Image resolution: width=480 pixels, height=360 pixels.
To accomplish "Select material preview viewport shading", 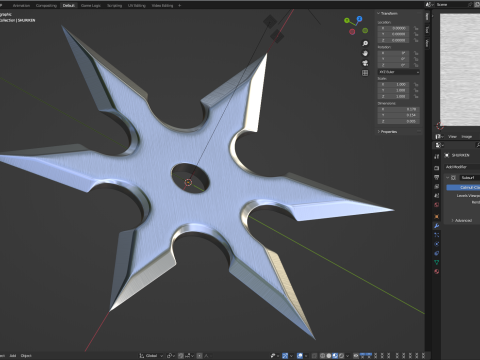I will click(335, 356).
